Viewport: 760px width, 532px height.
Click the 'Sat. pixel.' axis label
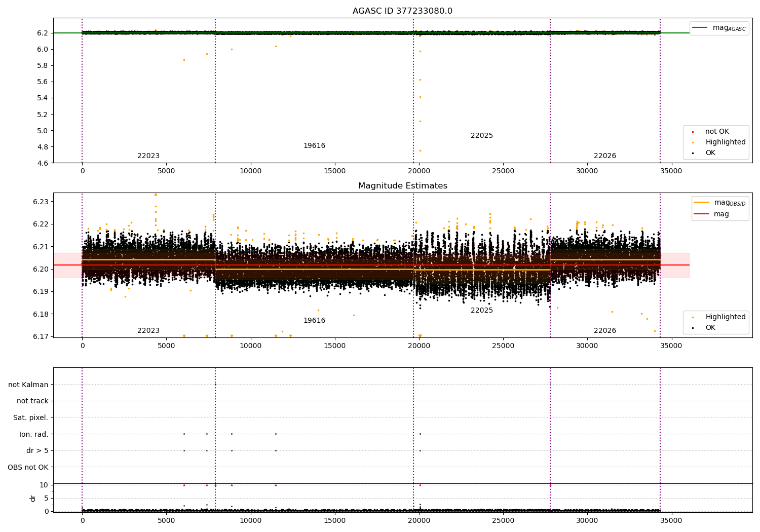point(31,418)
